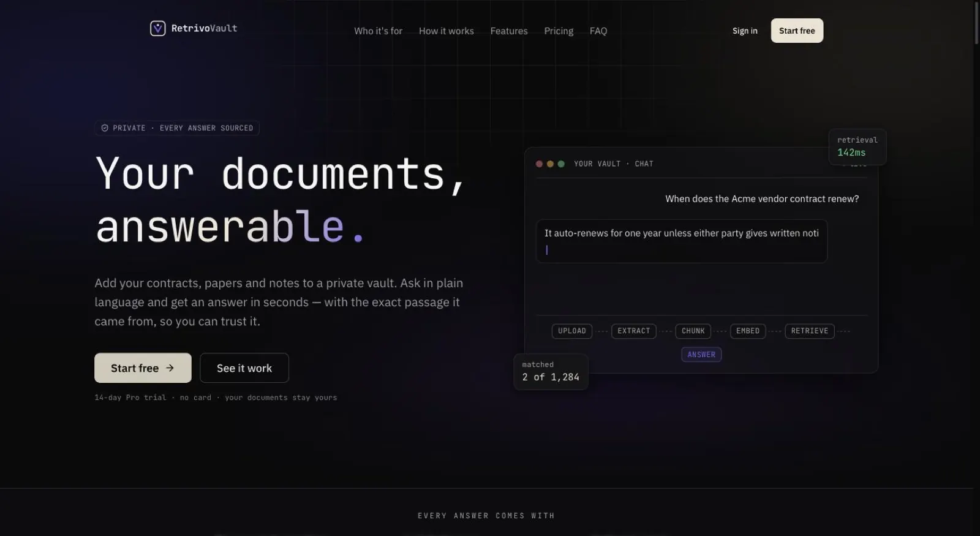Click the Acme vendor contract question text
The width and height of the screenshot is (980, 536).
[762, 198]
